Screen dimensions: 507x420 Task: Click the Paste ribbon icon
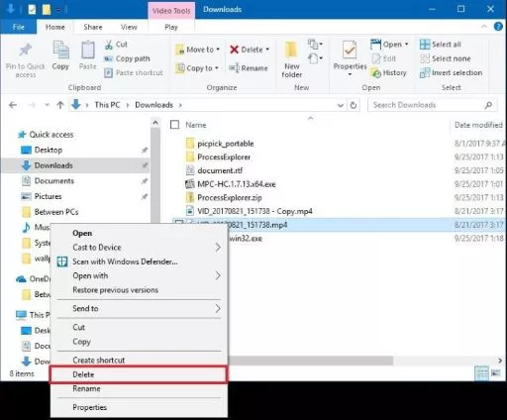pyautogui.click(x=88, y=51)
